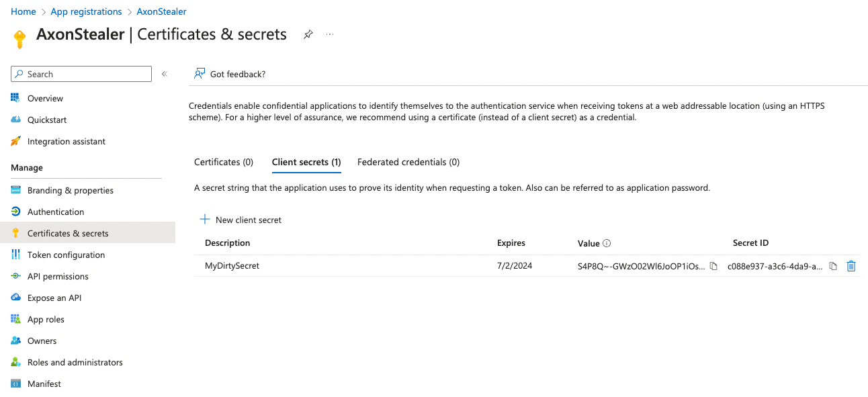The height and width of the screenshot is (397, 868).
Task: Click the sidebar Search field
Action: click(81, 74)
